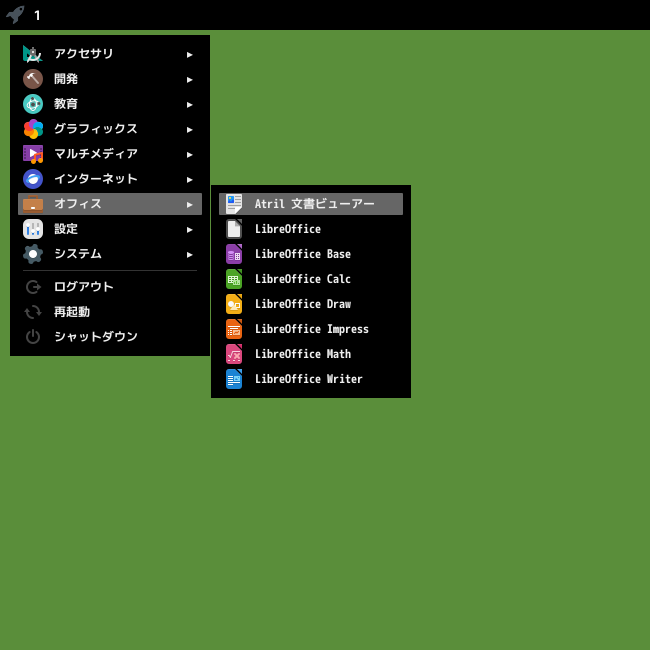Expand the 開発 submenu arrow
The image size is (650, 650).
click(x=189, y=80)
